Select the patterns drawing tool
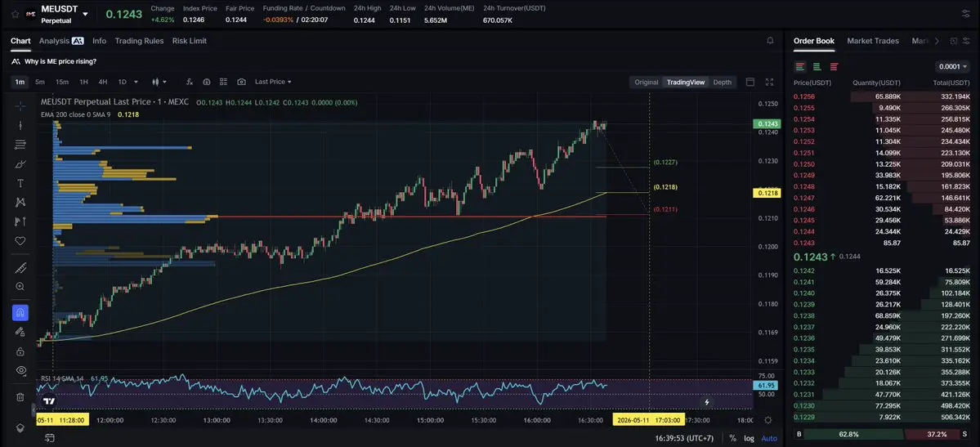 point(20,202)
